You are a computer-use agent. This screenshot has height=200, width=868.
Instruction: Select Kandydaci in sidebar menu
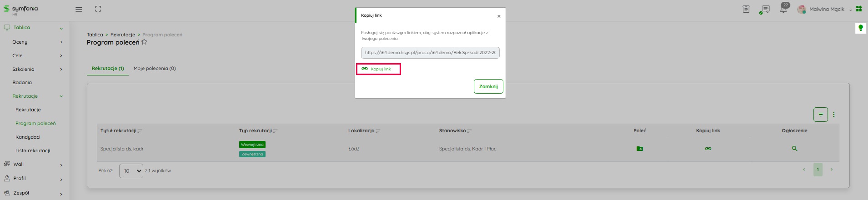point(28,137)
